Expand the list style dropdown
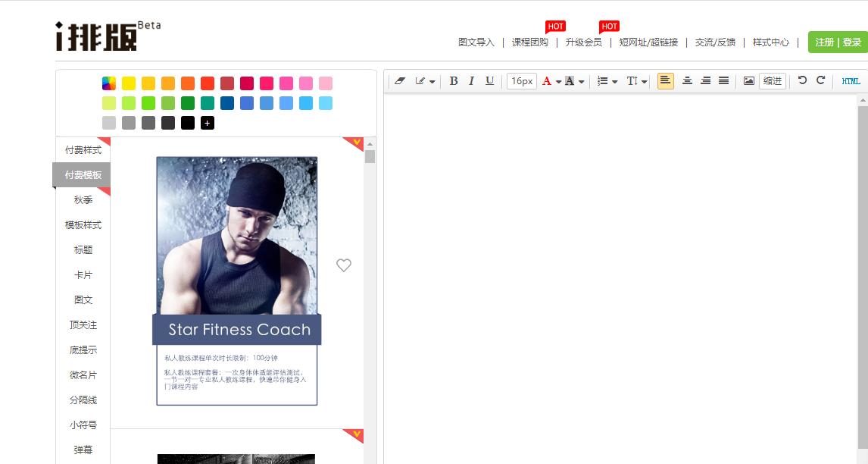Screen dimensions: 868x464 click(x=614, y=82)
